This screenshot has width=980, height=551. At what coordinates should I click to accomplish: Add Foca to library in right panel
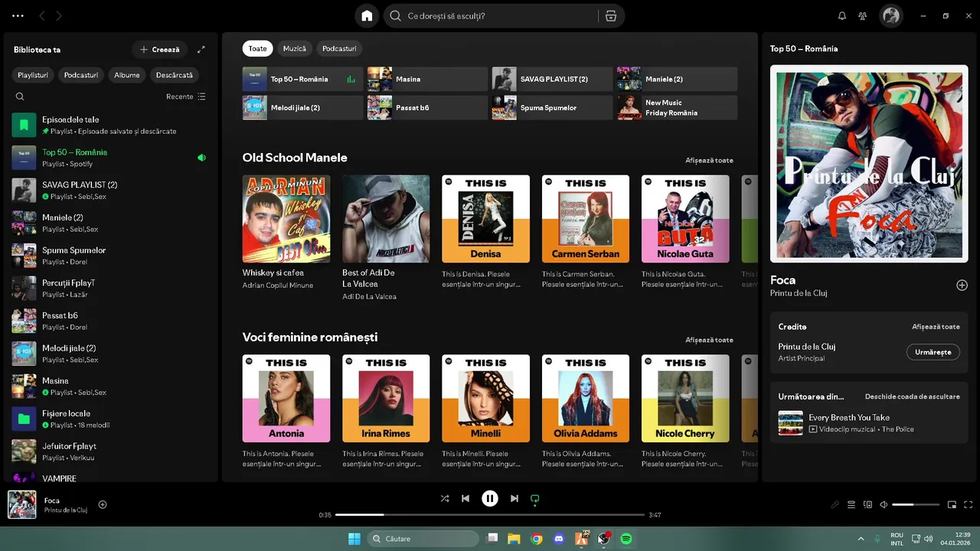(x=962, y=285)
